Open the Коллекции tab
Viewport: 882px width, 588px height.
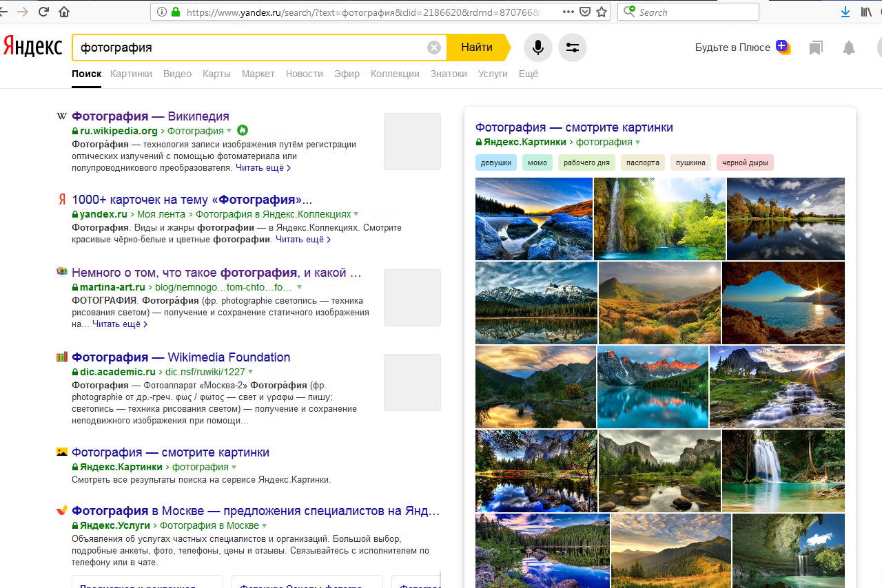point(395,74)
